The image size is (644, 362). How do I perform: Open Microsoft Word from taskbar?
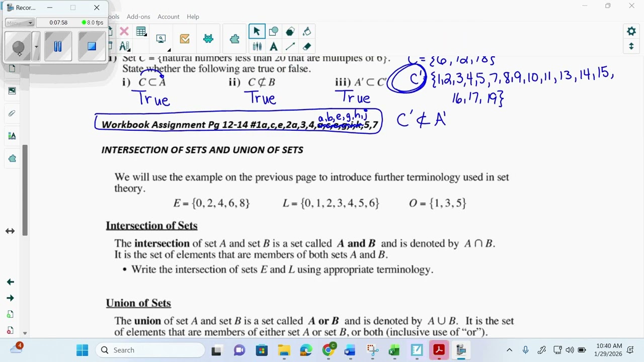[x=350, y=350]
